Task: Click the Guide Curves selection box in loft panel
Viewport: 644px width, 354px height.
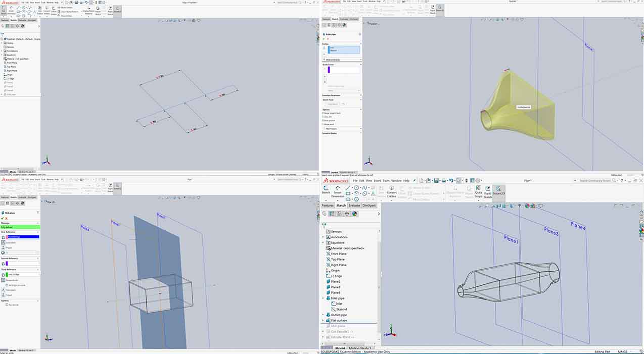Action: click(344, 70)
